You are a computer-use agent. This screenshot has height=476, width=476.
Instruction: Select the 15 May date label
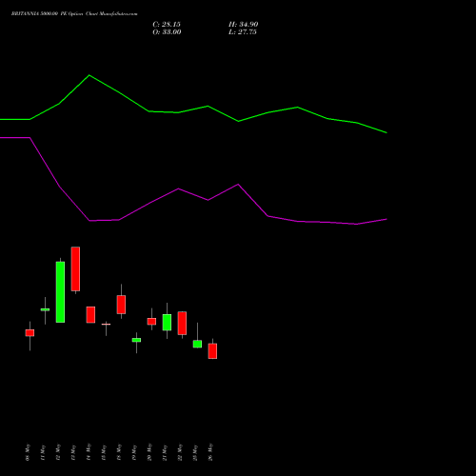coord(104,452)
